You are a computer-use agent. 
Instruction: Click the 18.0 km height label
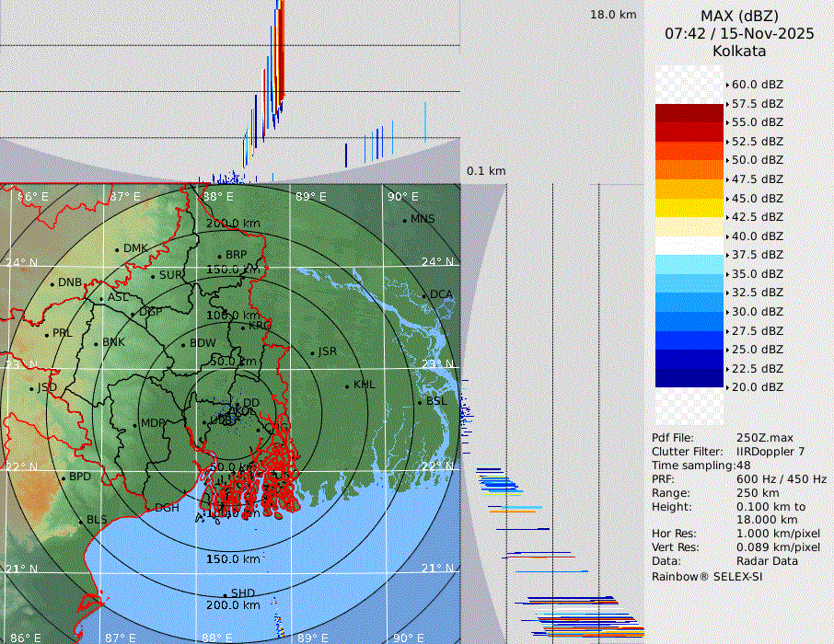click(x=613, y=15)
